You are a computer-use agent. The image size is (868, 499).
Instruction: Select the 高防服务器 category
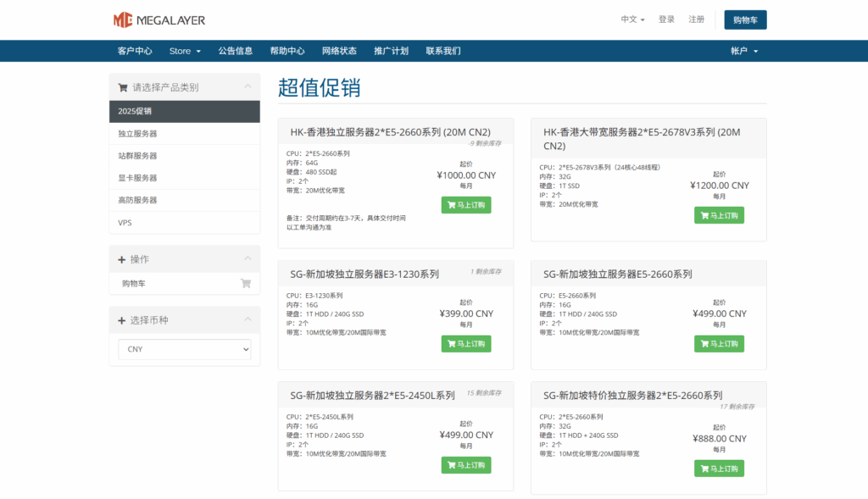point(184,200)
